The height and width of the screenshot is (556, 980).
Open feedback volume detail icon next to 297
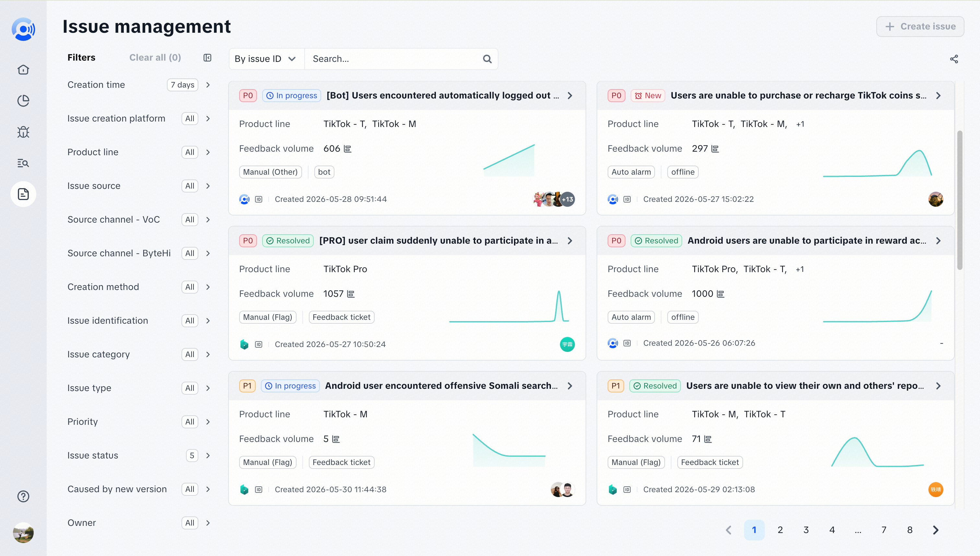[x=715, y=148]
